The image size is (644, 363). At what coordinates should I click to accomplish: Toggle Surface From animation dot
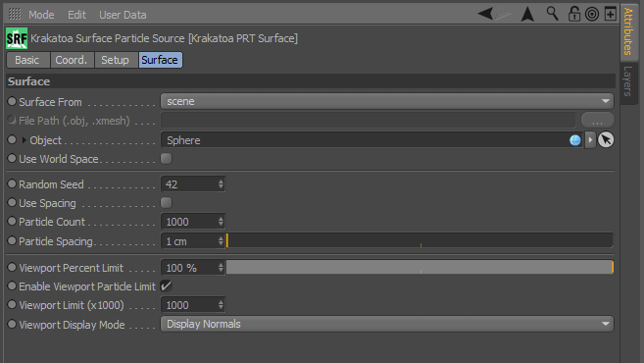(x=12, y=101)
